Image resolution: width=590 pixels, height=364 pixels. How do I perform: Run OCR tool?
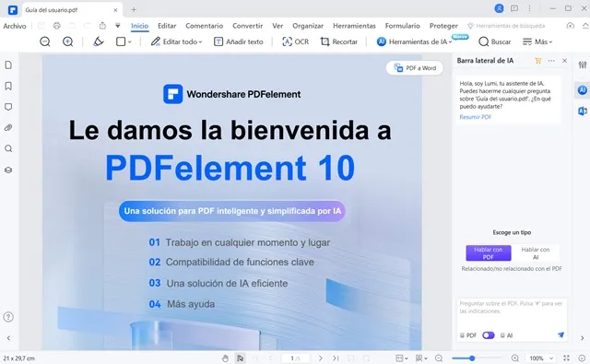coord(295,41)
